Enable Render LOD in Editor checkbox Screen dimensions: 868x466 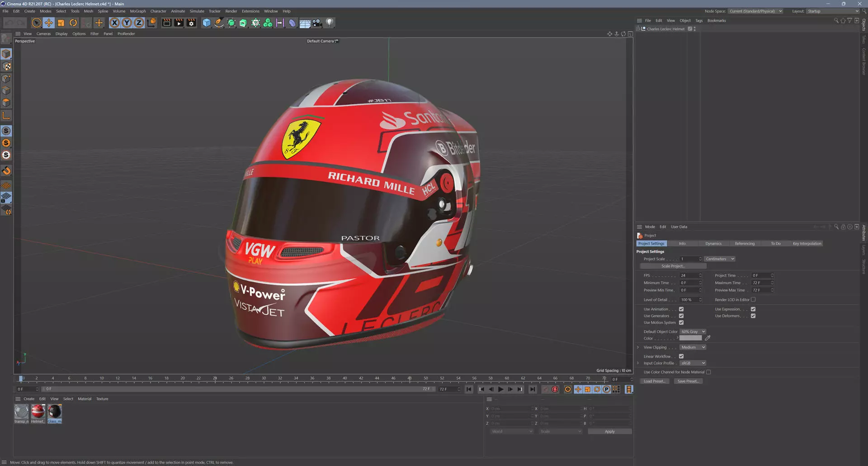753,300
